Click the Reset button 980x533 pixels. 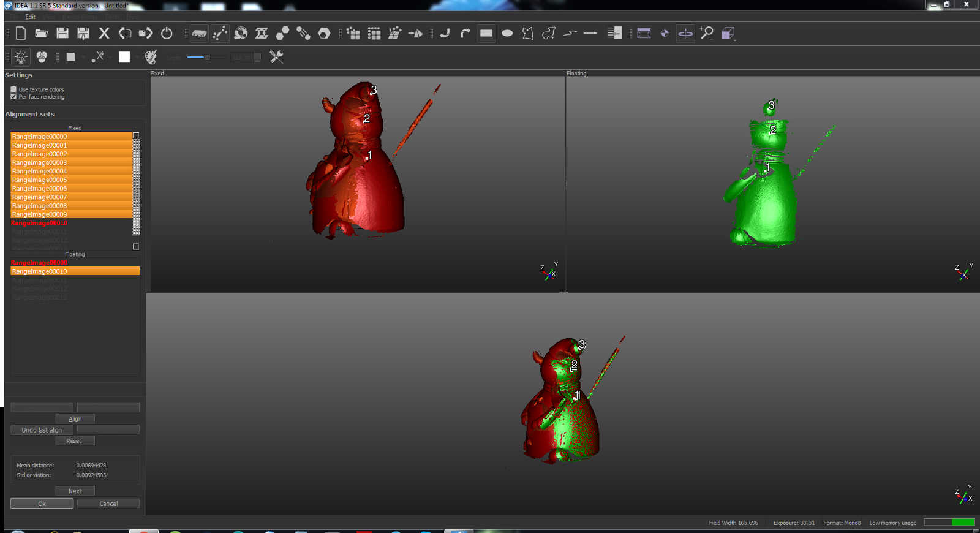coord(75,441)
